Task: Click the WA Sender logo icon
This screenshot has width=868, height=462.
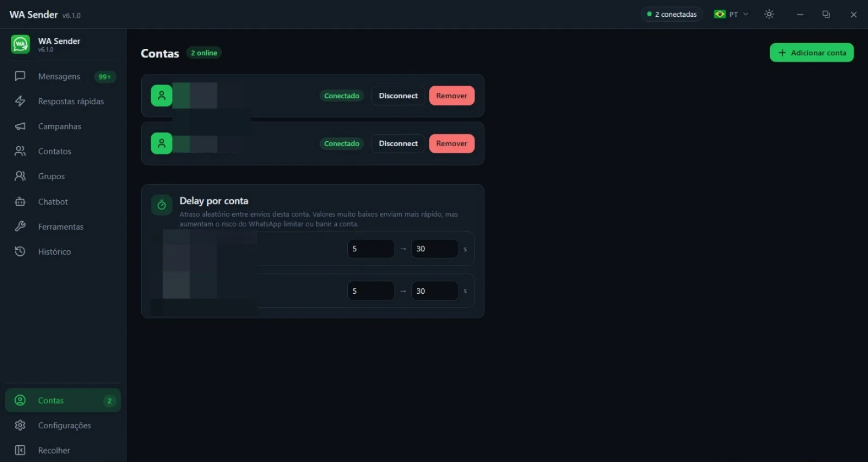Action: 21,44
